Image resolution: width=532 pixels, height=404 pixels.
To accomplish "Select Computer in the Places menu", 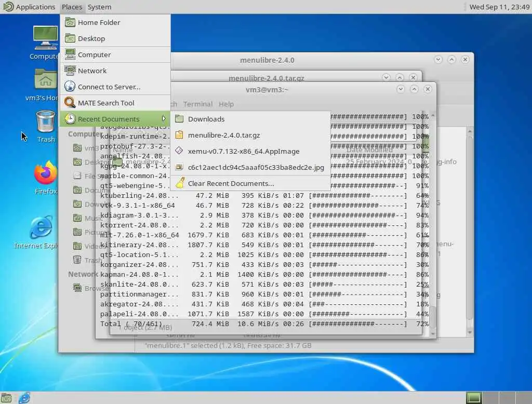I will coord(115,55).
